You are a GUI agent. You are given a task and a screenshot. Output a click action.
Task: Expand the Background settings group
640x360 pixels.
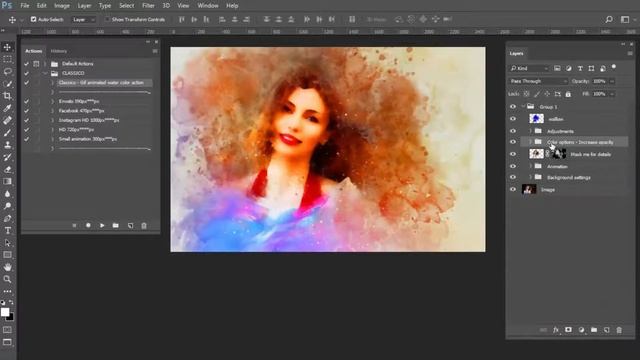[531, 177]
